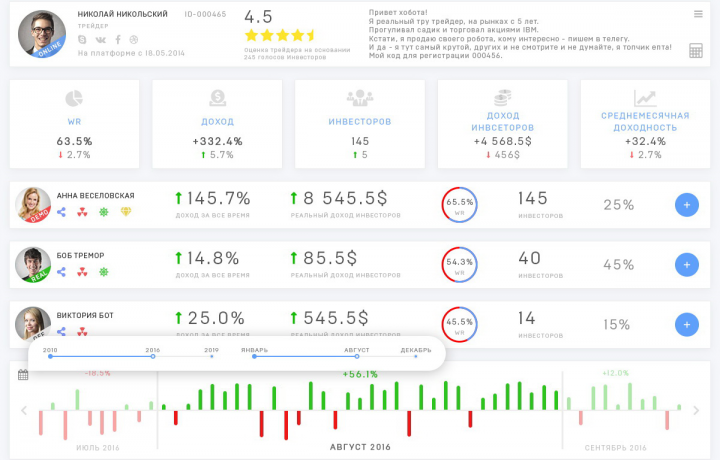Add Anna Veselovskaya with plus button
This screenshot has height=460, width=720.
tap(686, 205)
